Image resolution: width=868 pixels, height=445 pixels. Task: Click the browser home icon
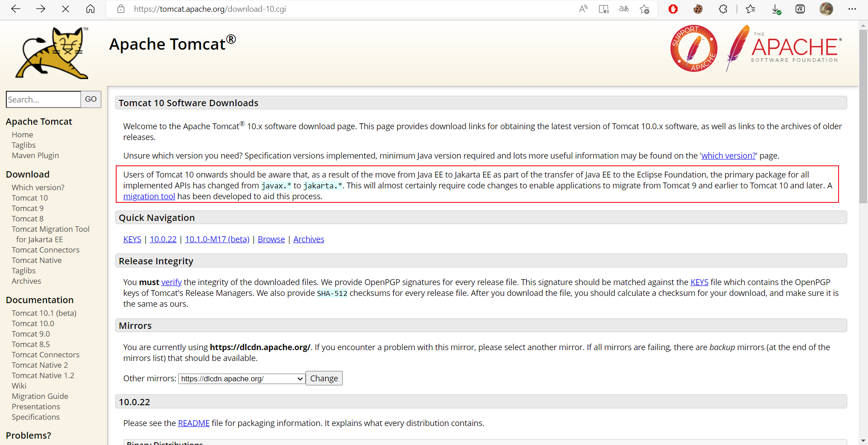(x=90, y=9)
